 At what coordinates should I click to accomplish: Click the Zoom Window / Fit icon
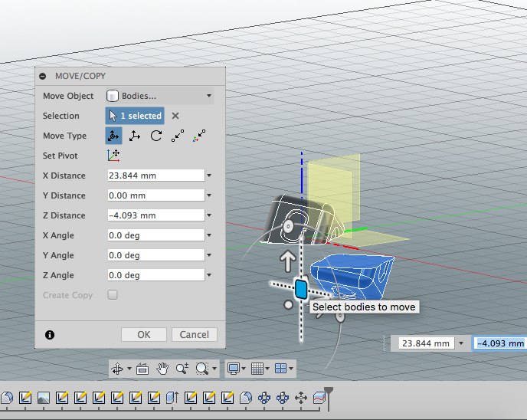[x=202, y=369]
